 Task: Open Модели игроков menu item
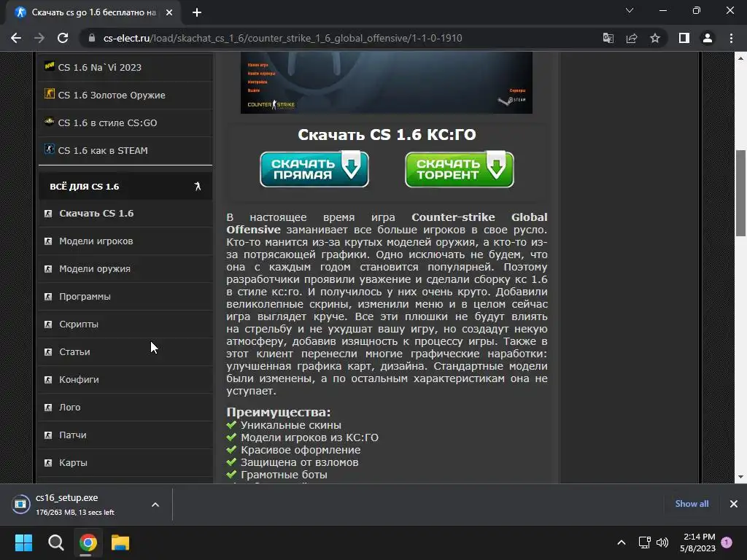coord(96,241)
